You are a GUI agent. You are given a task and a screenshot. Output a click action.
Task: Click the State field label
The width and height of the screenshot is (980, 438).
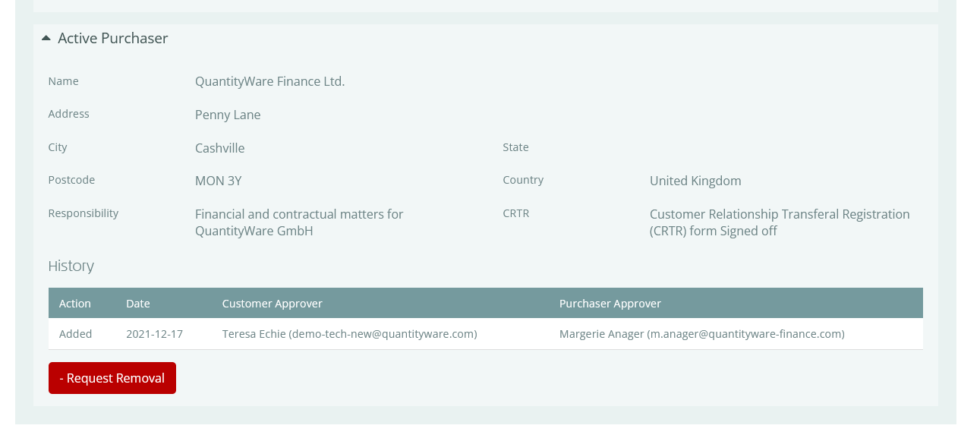pos(515,147)
